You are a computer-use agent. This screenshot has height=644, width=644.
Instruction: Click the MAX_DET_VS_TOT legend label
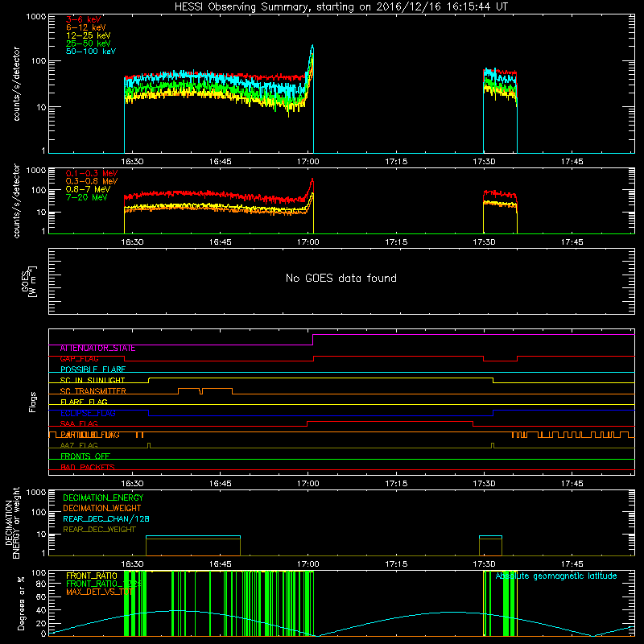point(99,592)
